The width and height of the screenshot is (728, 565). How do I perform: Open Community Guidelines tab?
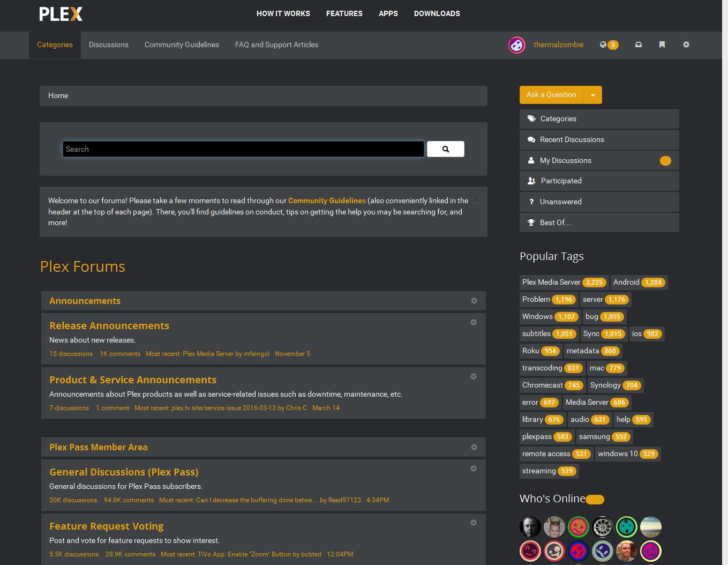click(x=182, y=45)
